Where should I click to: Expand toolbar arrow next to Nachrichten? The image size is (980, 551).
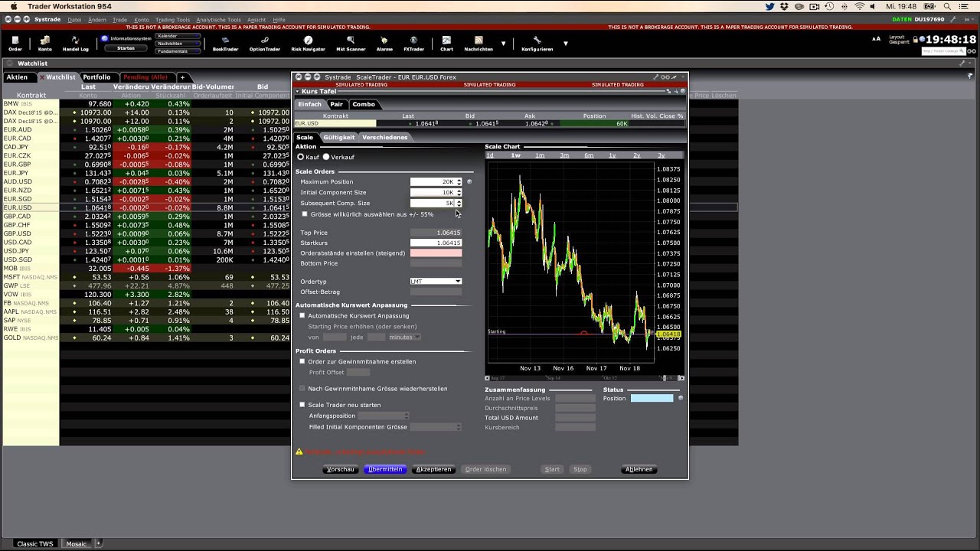tap(504, 44)
